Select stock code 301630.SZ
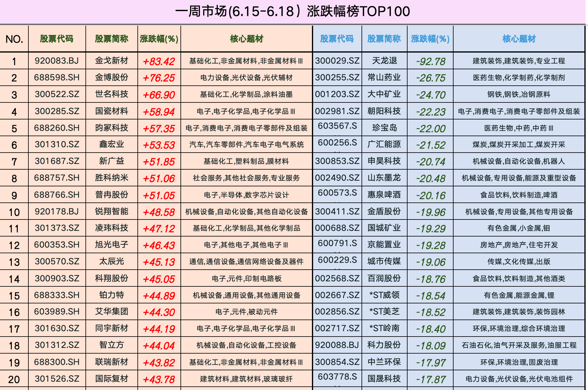 57,328
